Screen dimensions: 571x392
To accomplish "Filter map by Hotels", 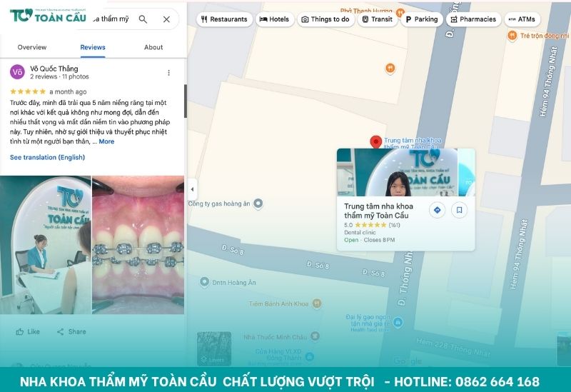I will [x=274, y=19].
